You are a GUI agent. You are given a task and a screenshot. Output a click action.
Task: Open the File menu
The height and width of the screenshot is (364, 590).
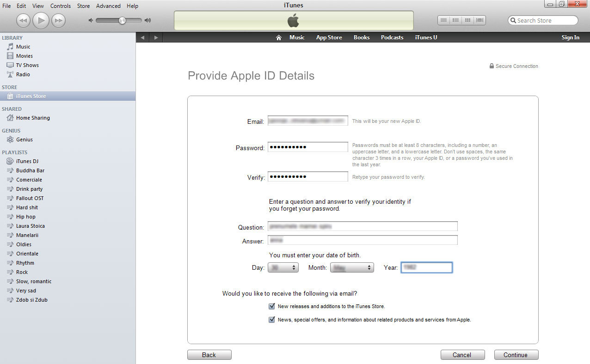click(6, 6)
